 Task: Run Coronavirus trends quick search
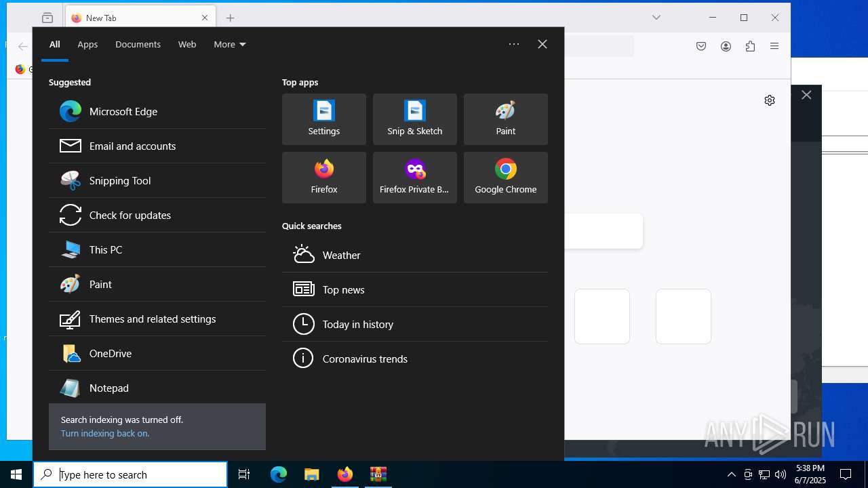415,359
